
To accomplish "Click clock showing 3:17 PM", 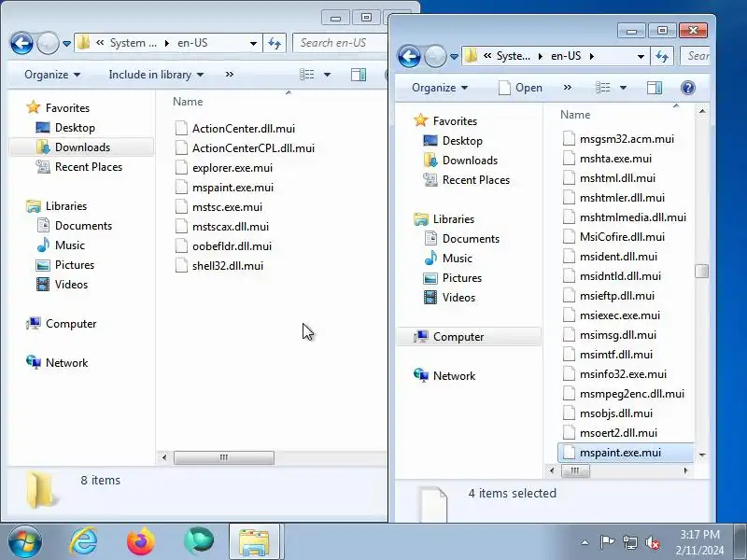I will 699,534.
